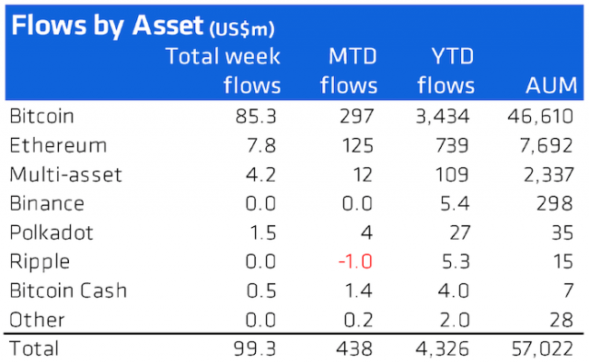This screenshot has width=589, height=364.
Task: Click the Ripple row label
Action: coord(40,262)
